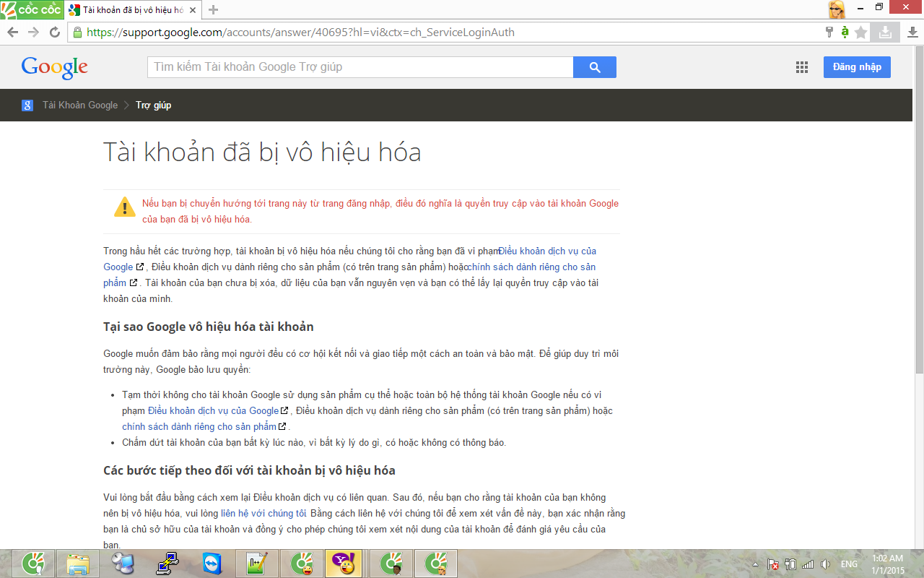Viewport: 924px width, 578px height.
Task: Click the 'liên hệ với chúng tôi' link
Action: pyautogui.click(x=263, y=514)
